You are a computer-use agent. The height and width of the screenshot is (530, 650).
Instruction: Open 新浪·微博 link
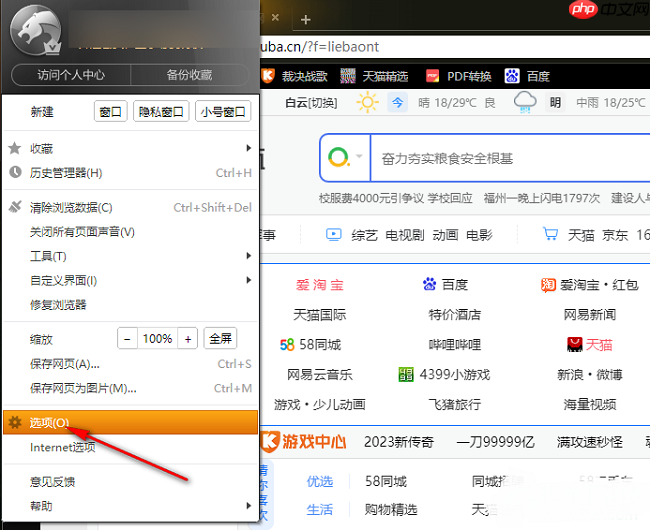point(589,375)
